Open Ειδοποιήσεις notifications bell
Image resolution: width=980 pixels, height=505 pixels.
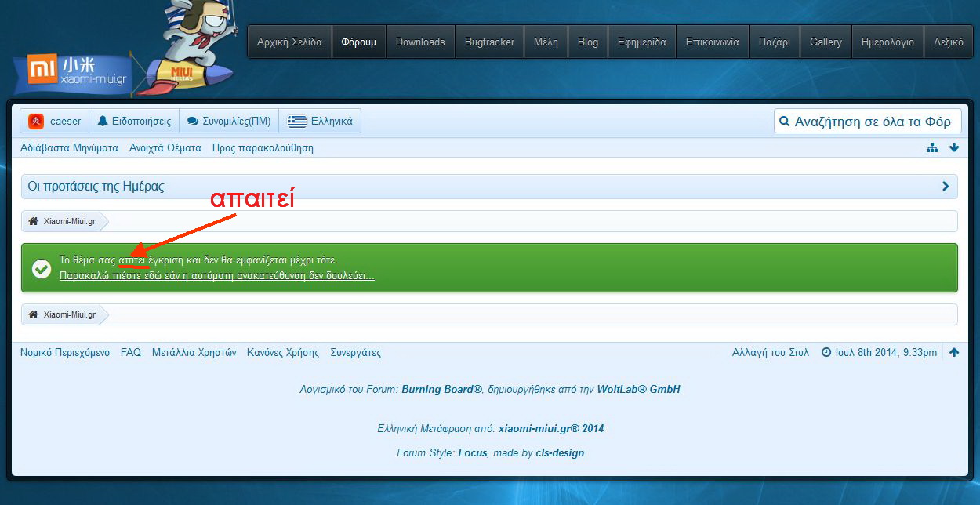(134, 122)
